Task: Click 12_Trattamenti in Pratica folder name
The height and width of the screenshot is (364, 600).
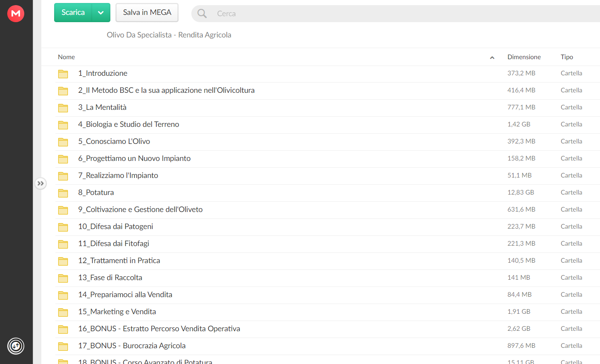Action: 119,261
